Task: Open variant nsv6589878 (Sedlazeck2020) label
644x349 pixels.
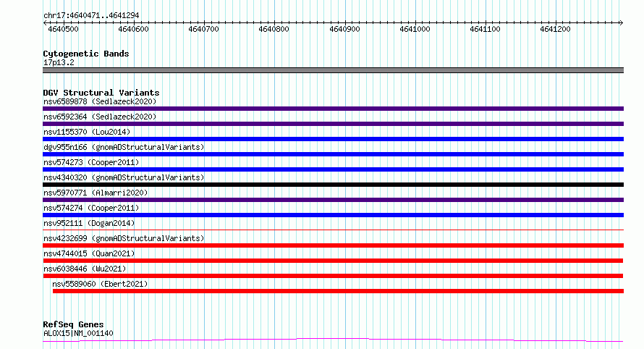Action: tap(100, 101)
